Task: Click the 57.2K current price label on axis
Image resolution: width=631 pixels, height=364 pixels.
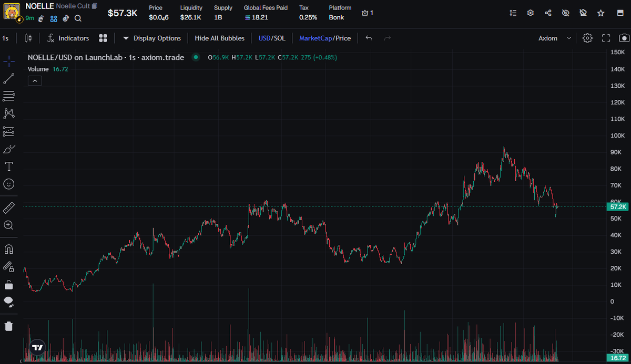Action: (x=619, y=206)
